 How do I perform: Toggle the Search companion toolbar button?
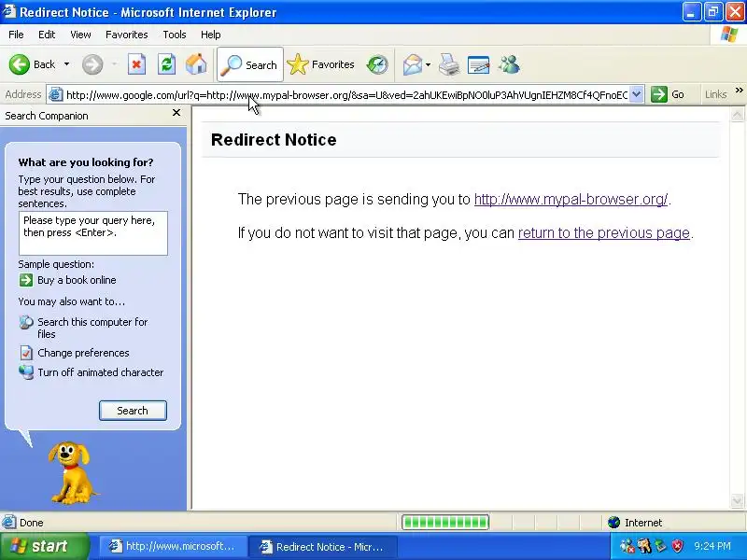250,64
